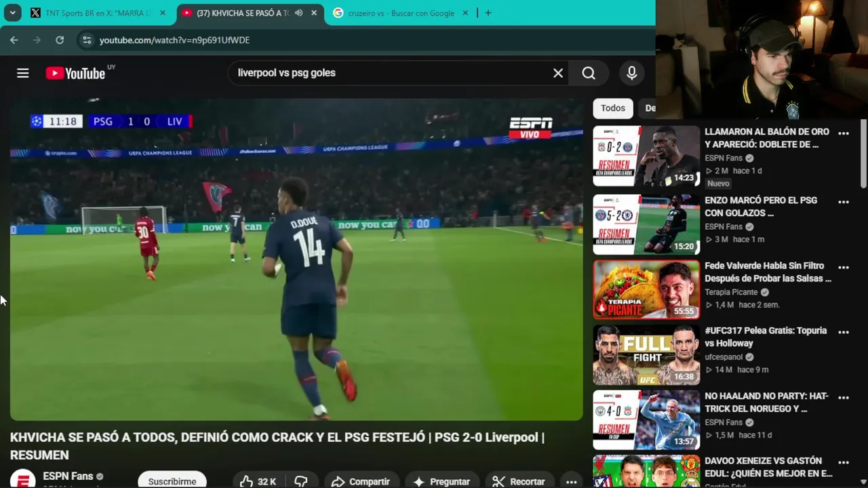Image resolution: width=868 pixels, height=488 pixels.
Task: Open options for LLAMARON AL BALÓN DE ORO video
Action: tap(844, 134)
